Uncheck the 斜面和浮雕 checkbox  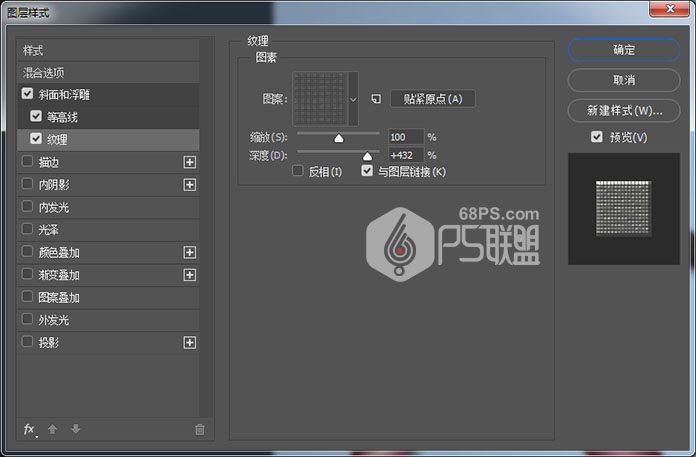27,93
